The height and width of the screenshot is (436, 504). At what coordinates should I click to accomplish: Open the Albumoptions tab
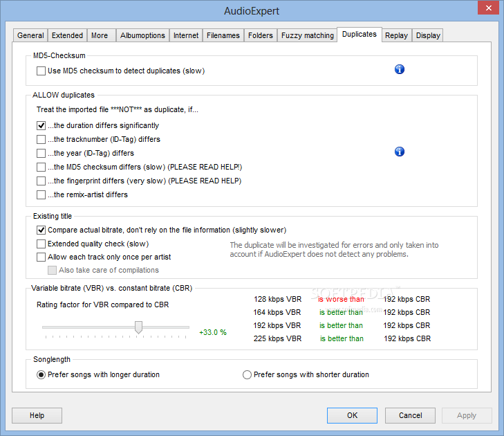[142, 35]
